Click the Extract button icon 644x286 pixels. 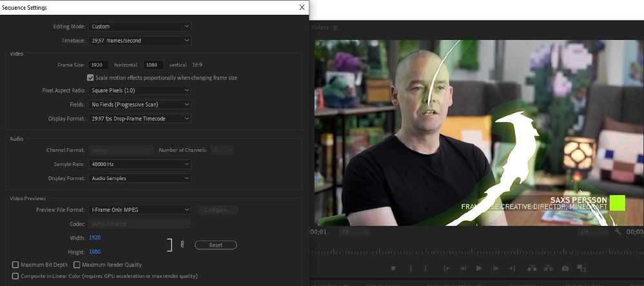[x=549, y=269]
